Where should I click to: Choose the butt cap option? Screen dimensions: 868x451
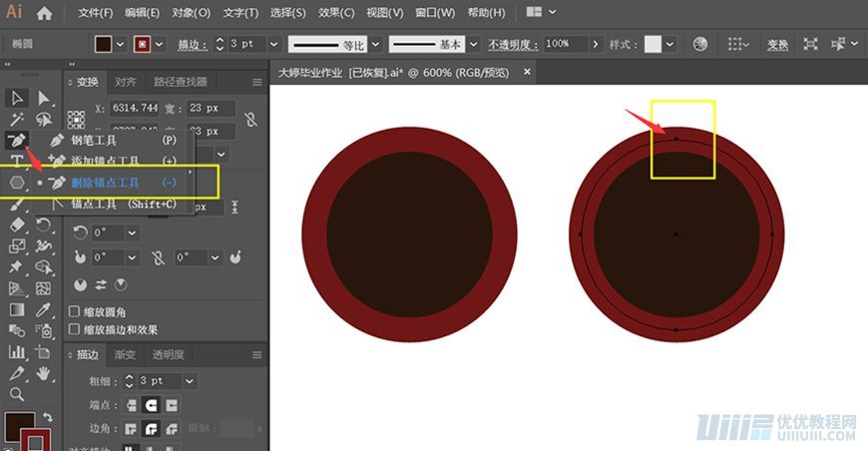pyautogui.click(x=131, y=405)
